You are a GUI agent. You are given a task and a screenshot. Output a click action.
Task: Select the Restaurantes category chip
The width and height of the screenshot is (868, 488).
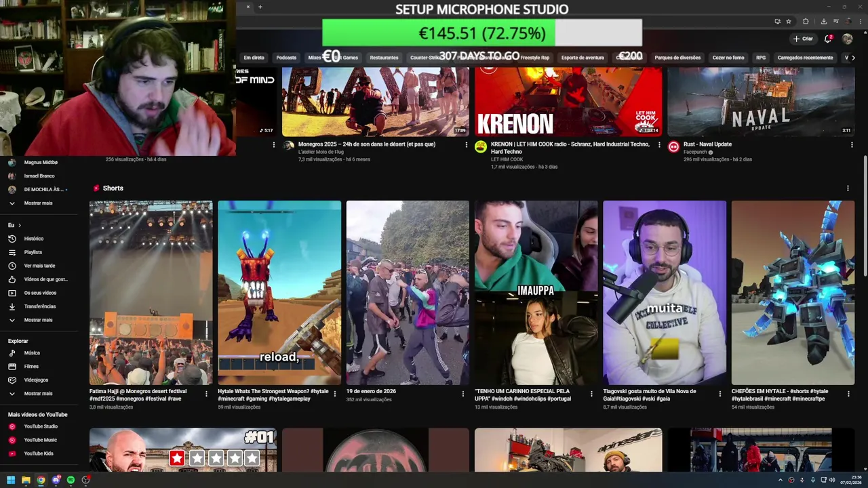(x=384, y=58)
